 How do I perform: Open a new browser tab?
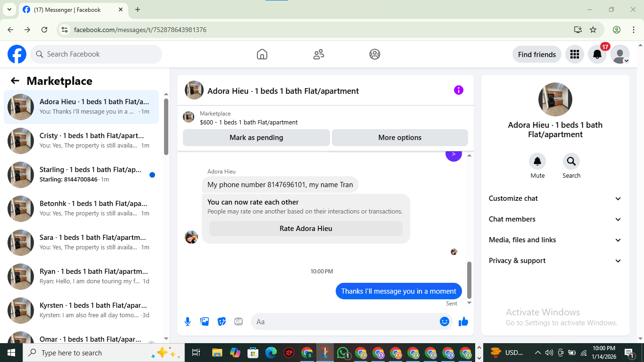138,9
